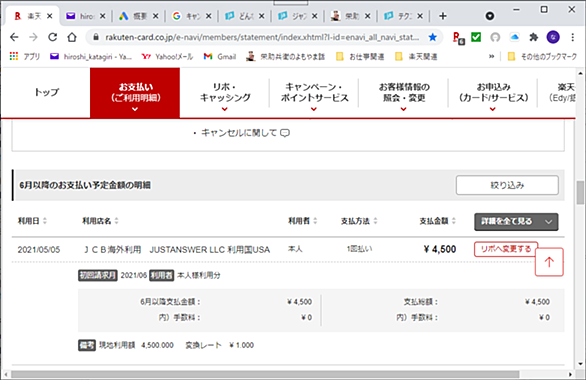Image resolution: width=586 pixels, height=380 pixels.
Task: Click the 2021/05/05 date cell
Action: [38, 250]
